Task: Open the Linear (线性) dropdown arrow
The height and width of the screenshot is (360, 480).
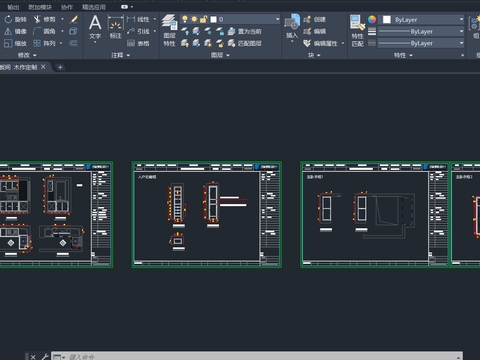Action: [155, 19]
